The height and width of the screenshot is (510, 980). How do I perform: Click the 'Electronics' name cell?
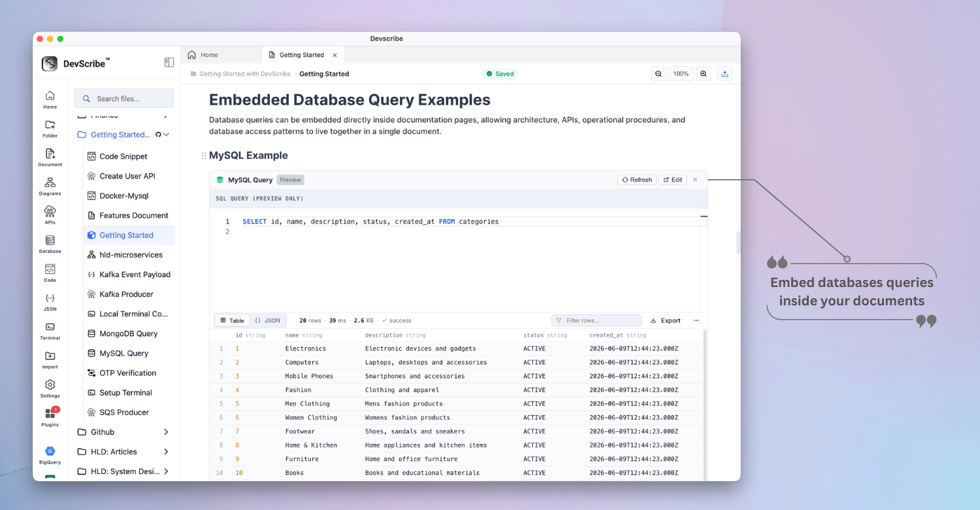(x=305, y=348)
